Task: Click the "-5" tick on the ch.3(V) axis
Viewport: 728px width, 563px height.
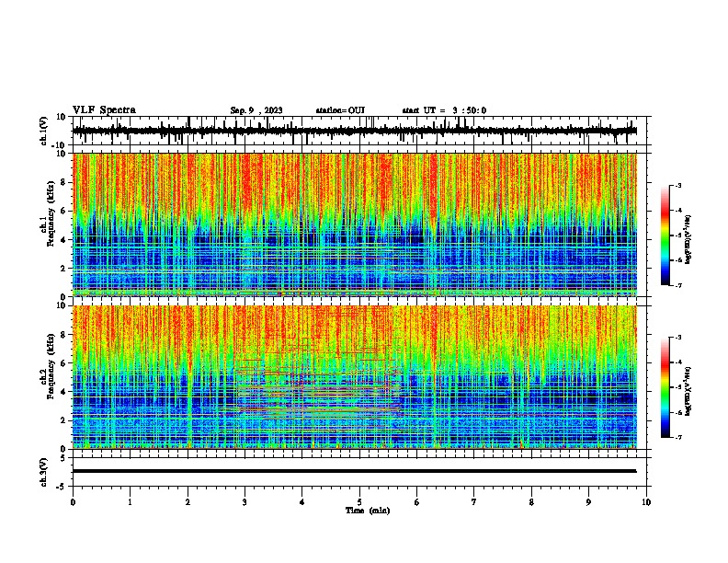Action: 63,487
